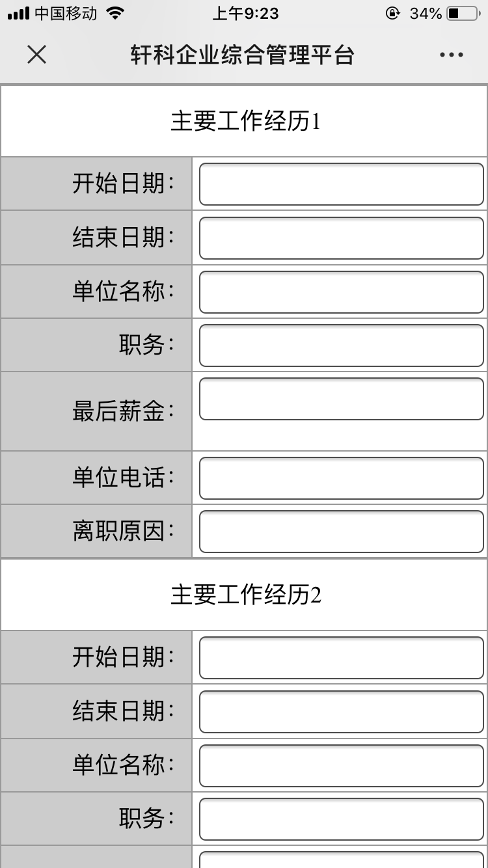Image resolution: width=488 pixels, height=868 pixels.
Task: Tap the 最后薪金 label cell
Action: point(96,411)
